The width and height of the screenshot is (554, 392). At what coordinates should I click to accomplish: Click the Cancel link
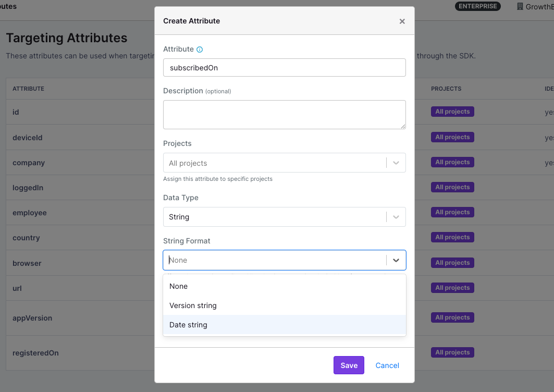click(387, 365)
